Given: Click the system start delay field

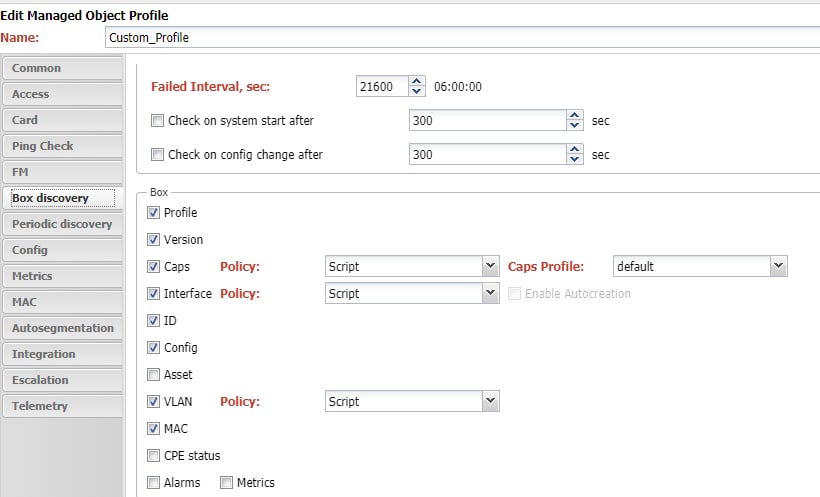Looking at the screenshot, I should click(x=487, y=120).
